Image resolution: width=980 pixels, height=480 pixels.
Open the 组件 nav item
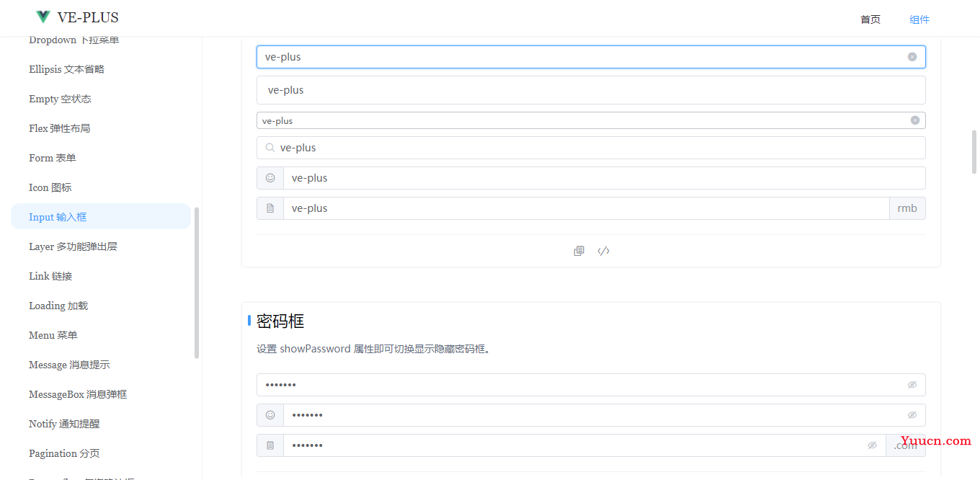pyautogui.click(x=919, y=19)
